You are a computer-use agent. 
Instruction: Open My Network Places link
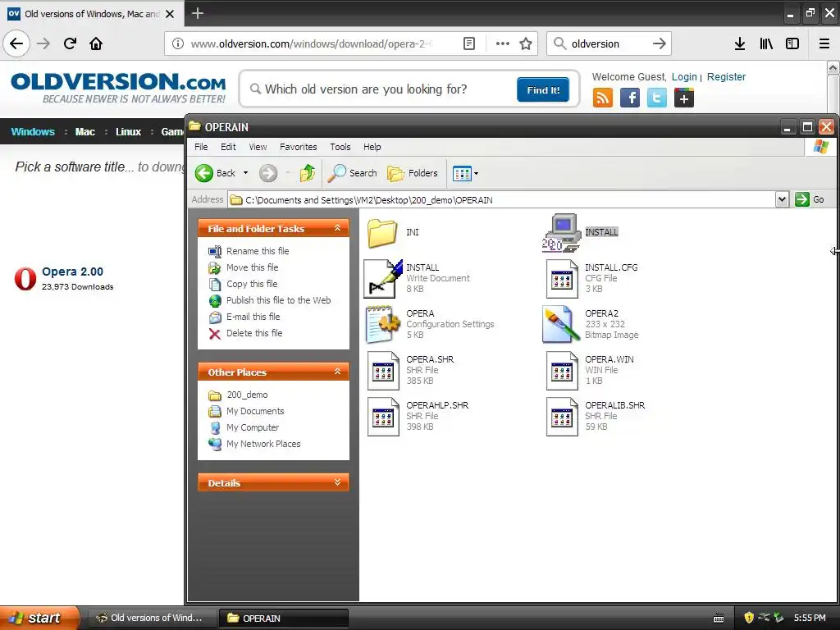click(x=263, y=444)
